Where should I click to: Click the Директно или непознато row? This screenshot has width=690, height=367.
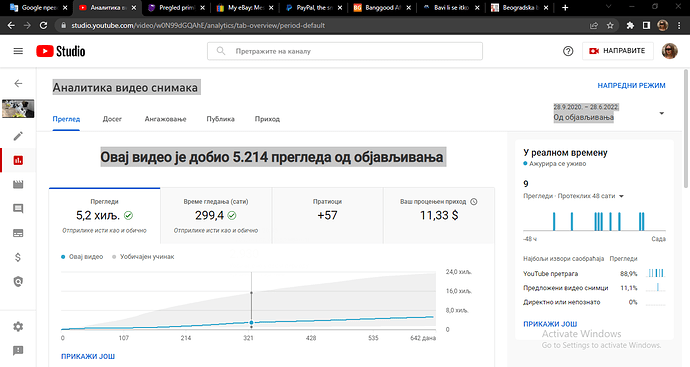(x=594, y=302)
